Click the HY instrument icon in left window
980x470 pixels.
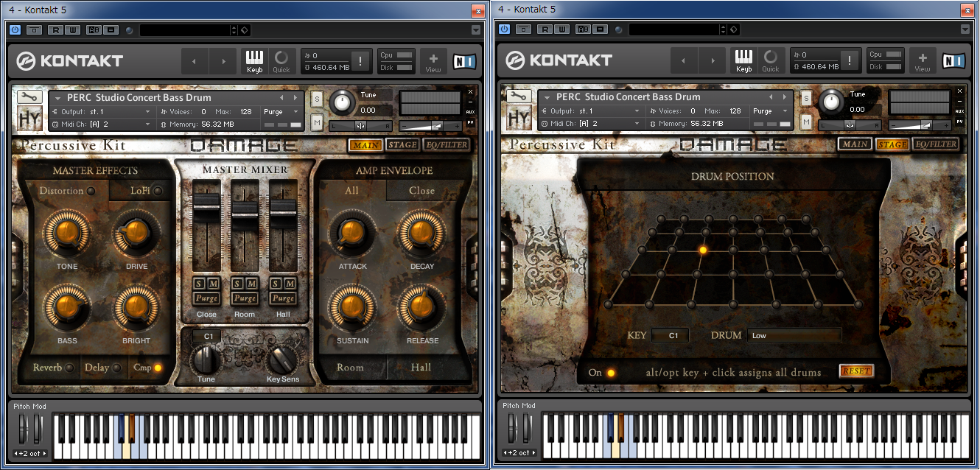[x=29, y=118]
